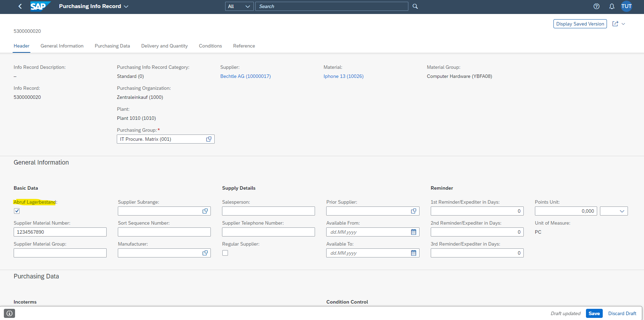Open Supplier Subrange value help icon
644x320 pixels.
[205, 211]
